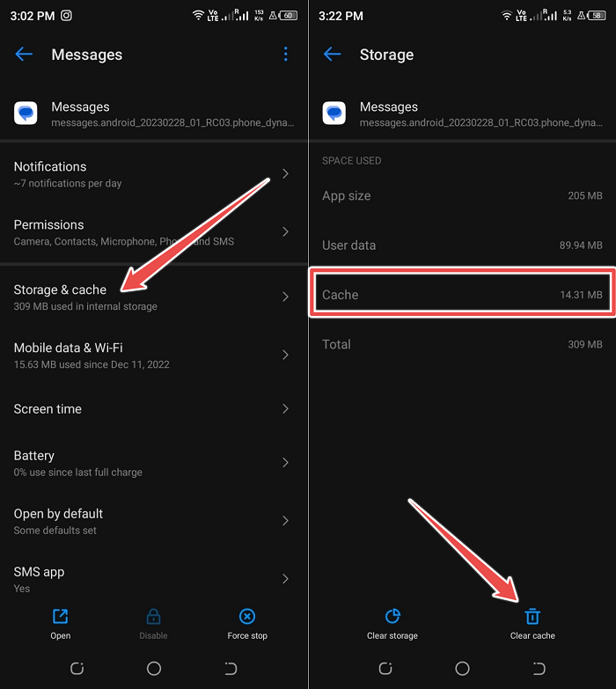Tap the Clear cache trash icon
This screenshot has height=689, width=616.
coord(532,616)
